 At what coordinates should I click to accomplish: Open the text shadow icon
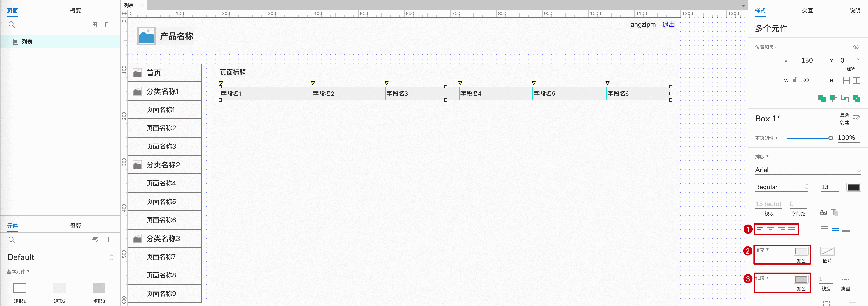point(834,212)
